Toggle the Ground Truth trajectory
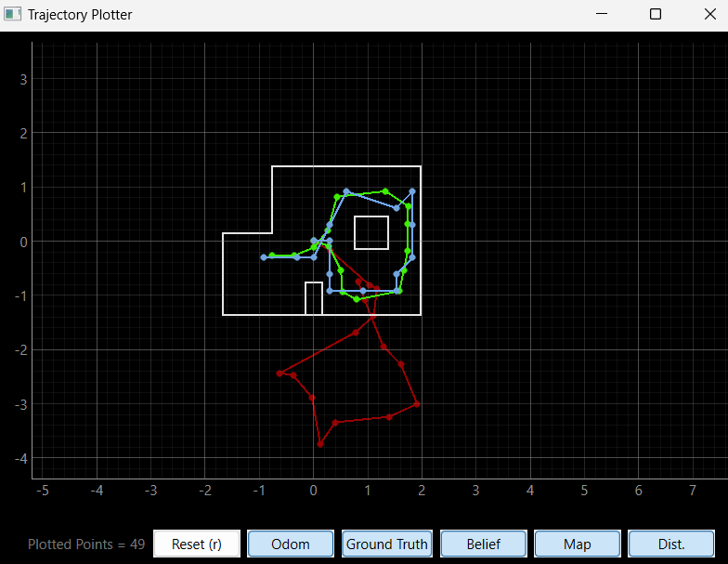The width and height of the screenshot is (728, 564). (387, 544)
